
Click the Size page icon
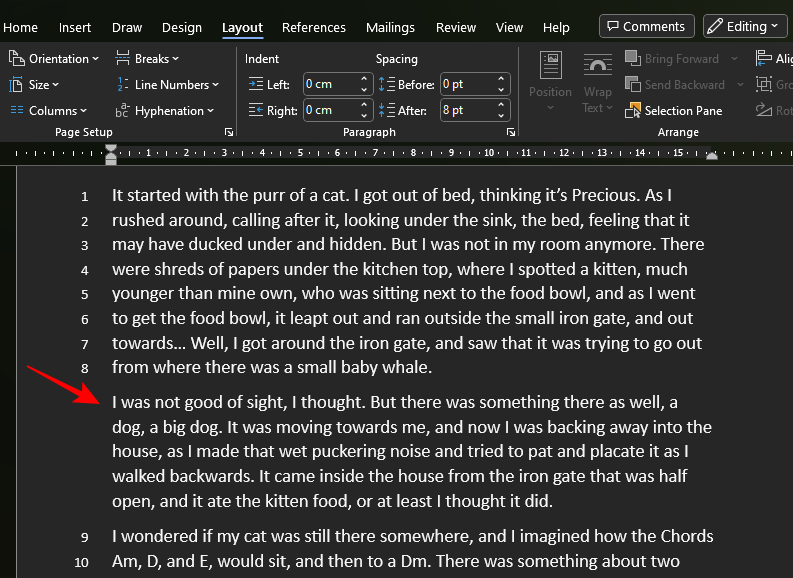[16, 84]
